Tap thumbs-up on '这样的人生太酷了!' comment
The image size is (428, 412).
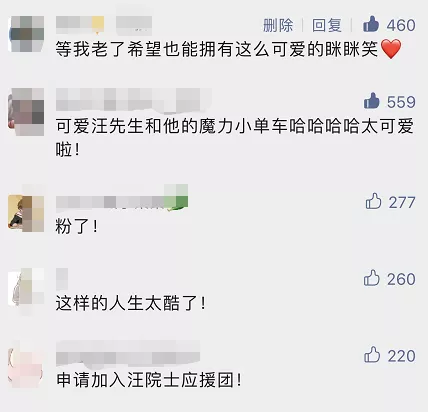click(372, 278)
